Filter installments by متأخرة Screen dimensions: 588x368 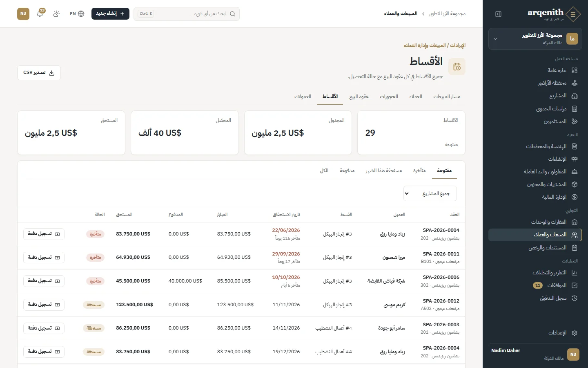[x=419, y=171]
